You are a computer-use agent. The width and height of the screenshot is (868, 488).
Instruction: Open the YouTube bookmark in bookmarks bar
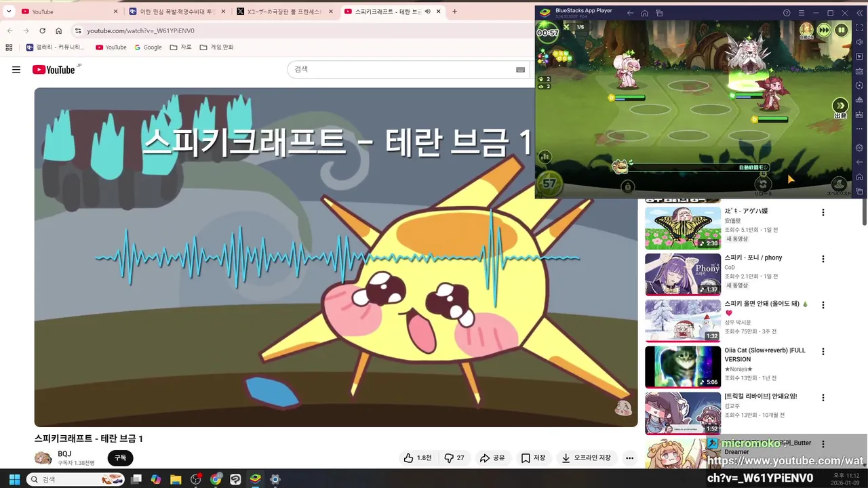pos(111,47)
